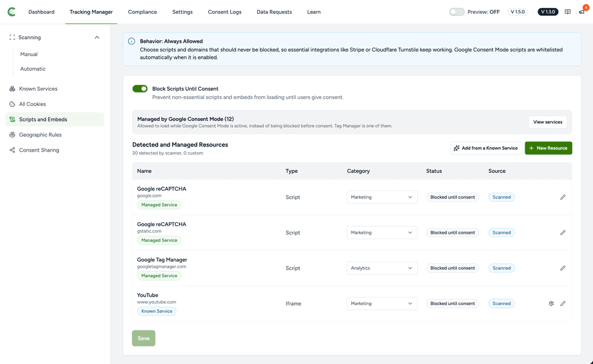The width and height of the screenshot is (593, 364).
Task: Click the plus icon in New Resource
Action: point(532,148)
